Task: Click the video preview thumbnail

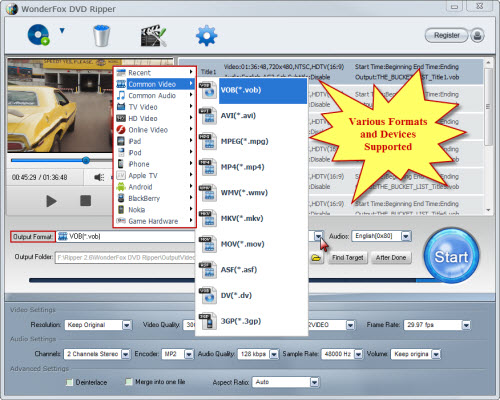Action: [61, 106]
